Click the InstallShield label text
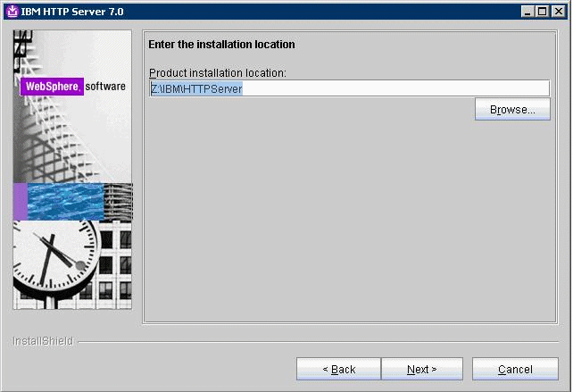Image resolution: width=573 pixels, height=392 pixels. click(x=43, y=341)
